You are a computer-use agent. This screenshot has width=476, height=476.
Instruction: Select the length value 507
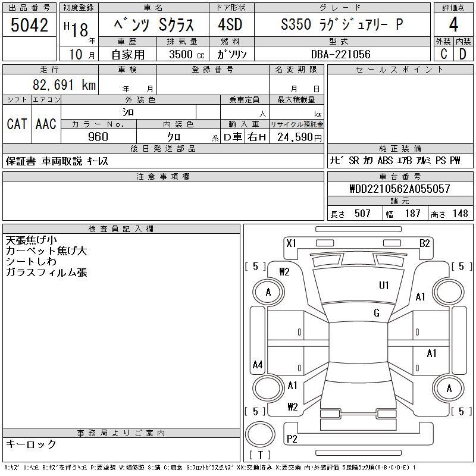[362, 214]
